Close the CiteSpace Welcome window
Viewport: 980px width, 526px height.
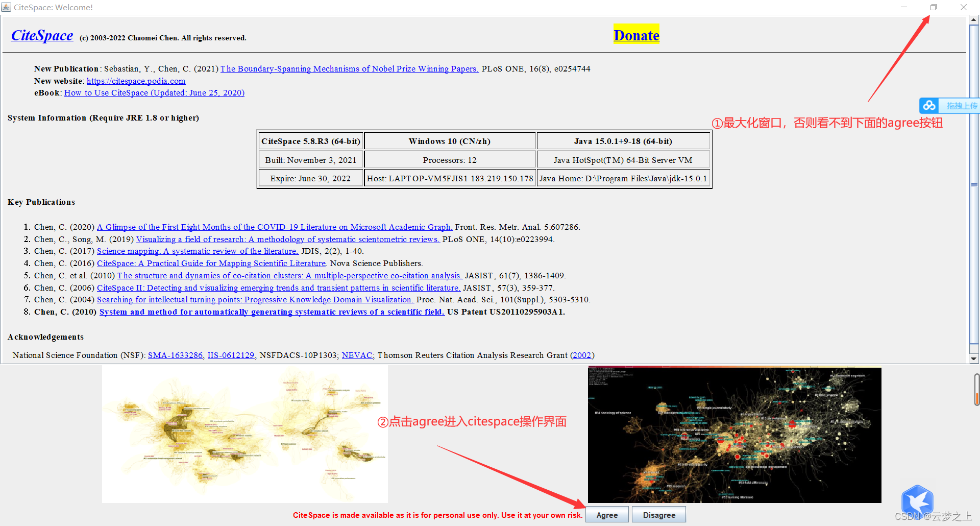(964, 7)
